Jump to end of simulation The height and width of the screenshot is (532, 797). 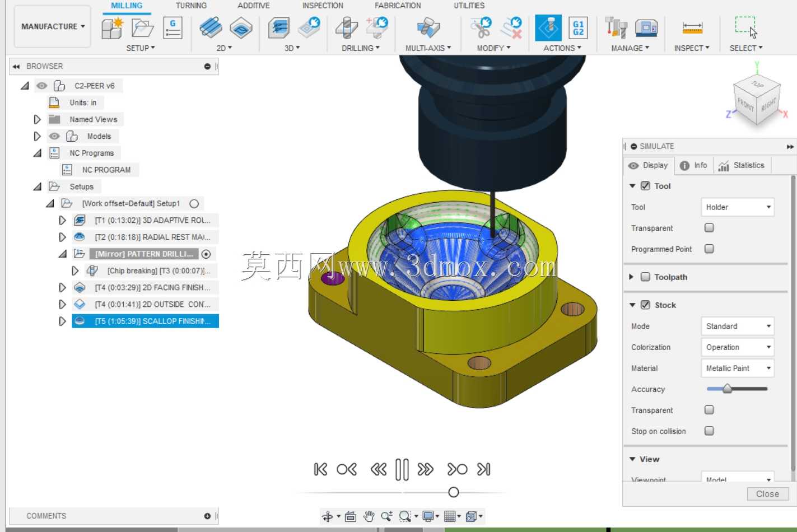pyautogui.click(x=483, y=469)
